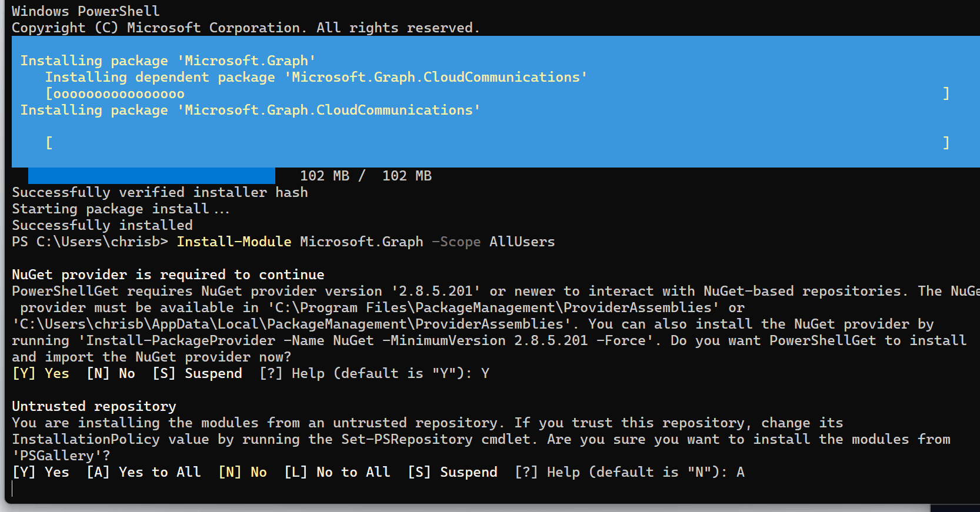Screen dimensions: 980x512
Task: Click the 'NuGet provider is required to continue' heading
Action: point(168,275)
